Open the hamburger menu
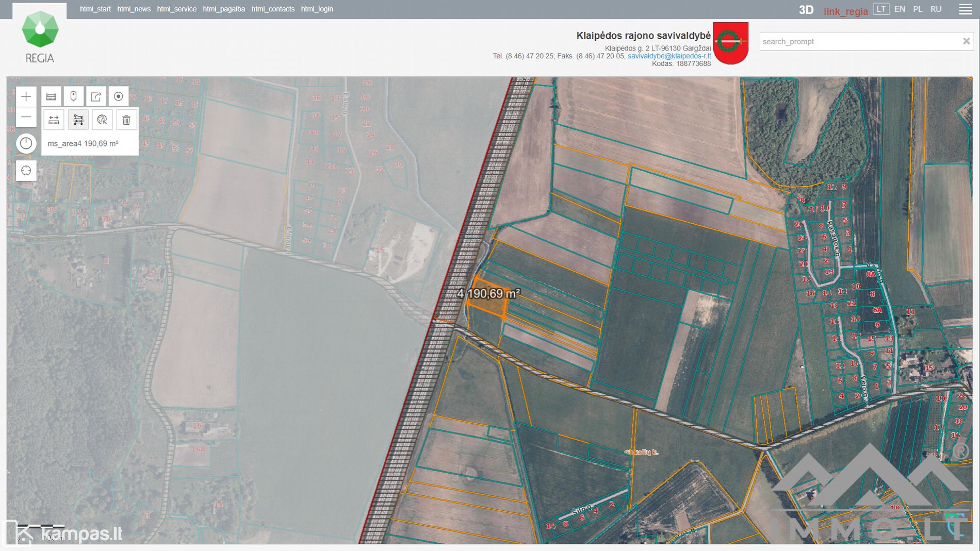Image resolution: width=980 pixels, height=551 pixels. coord(965,9)
